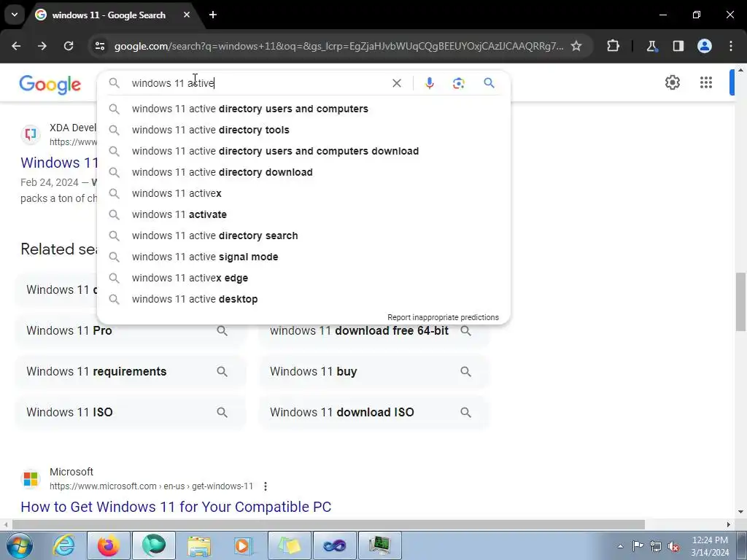The height and width of the screenshot is (560, 747).
Task: Bookmark this page with the star icon
Action: click(576, 46)
